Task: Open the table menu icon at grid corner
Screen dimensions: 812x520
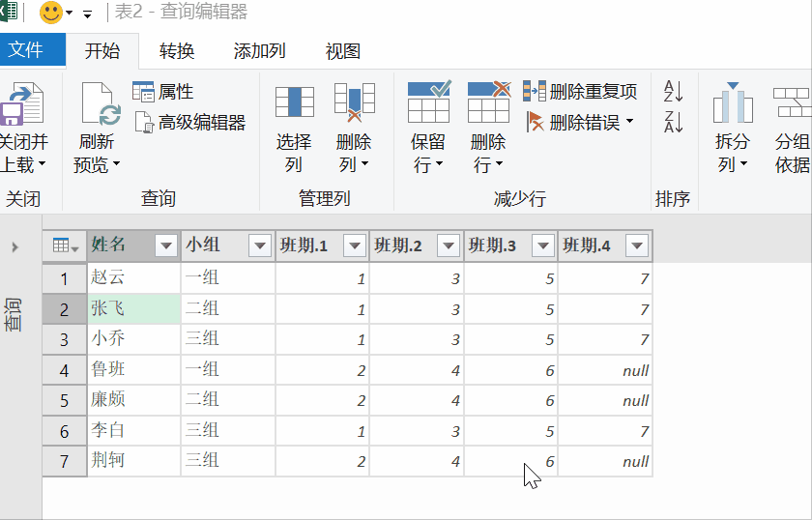Action: (66, 246)
